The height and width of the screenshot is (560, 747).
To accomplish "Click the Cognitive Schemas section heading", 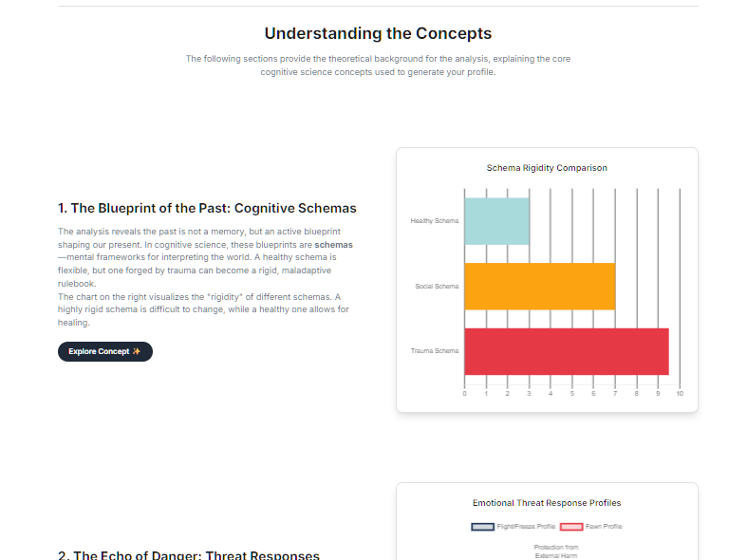I will [207, 208].
